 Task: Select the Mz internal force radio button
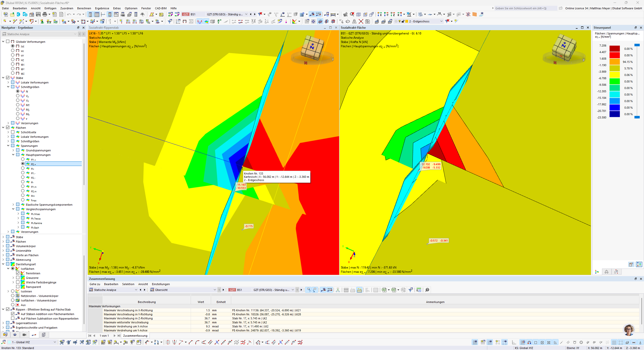[18, 114]
